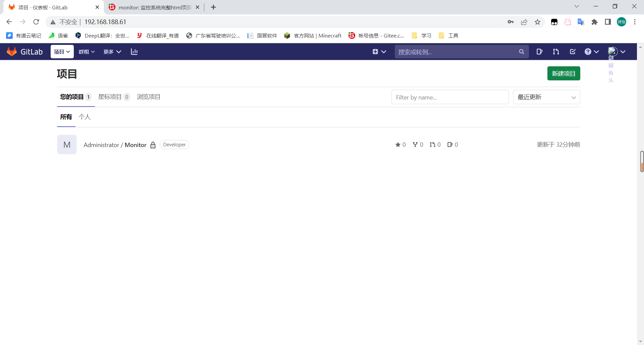
Task: Switch to the 个人 filter tab
Action: coord(84,117)
